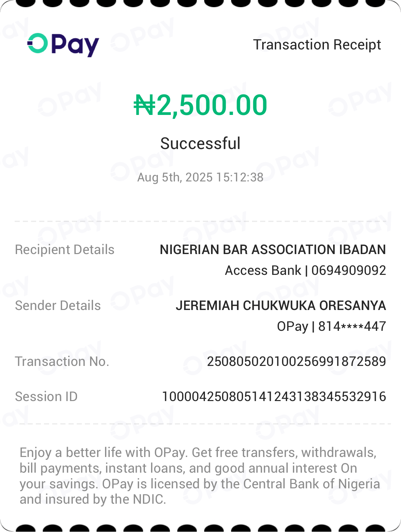Click the Transaction Receipt heading
401x532 pixels.
click(317, 45)
